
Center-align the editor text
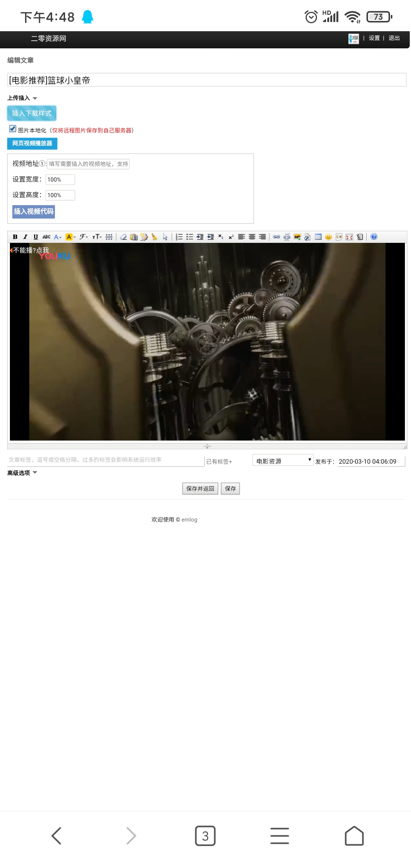pos(252,237)
